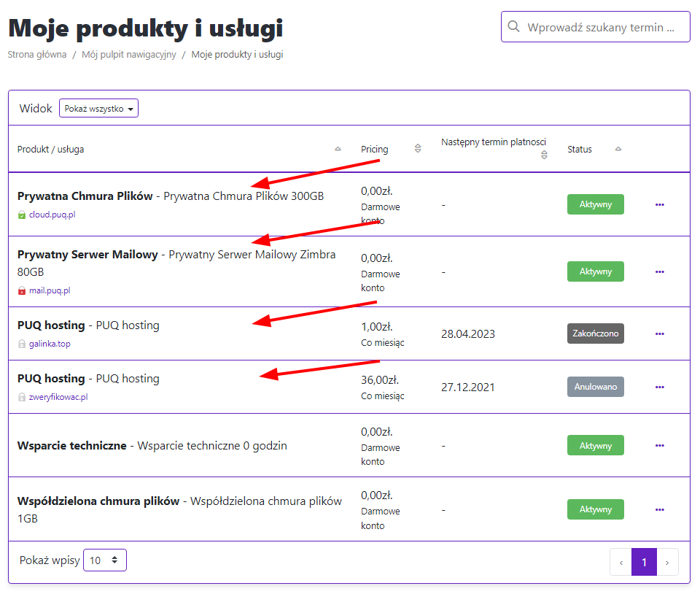Image resolution: width=700 pixels, height=594 pixels.
Task: Open actions menu for galinka.top hosting row
Action: coord(659,333)
